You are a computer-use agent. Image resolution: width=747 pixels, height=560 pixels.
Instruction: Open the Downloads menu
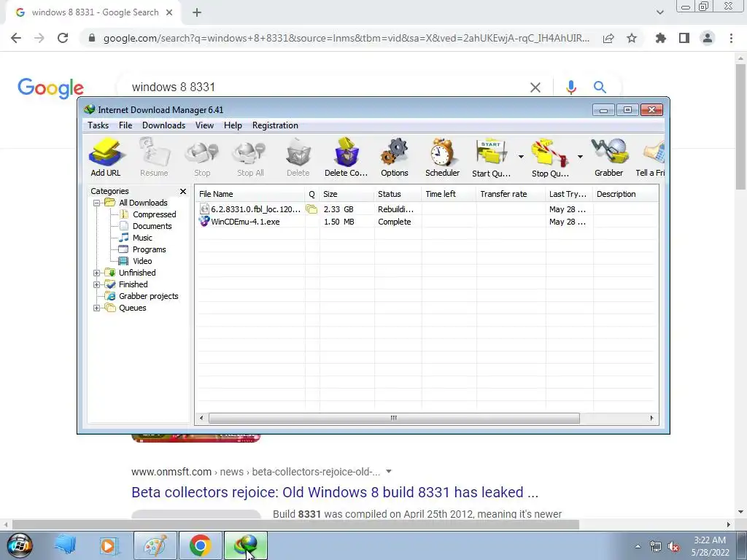tap(163, 125)
